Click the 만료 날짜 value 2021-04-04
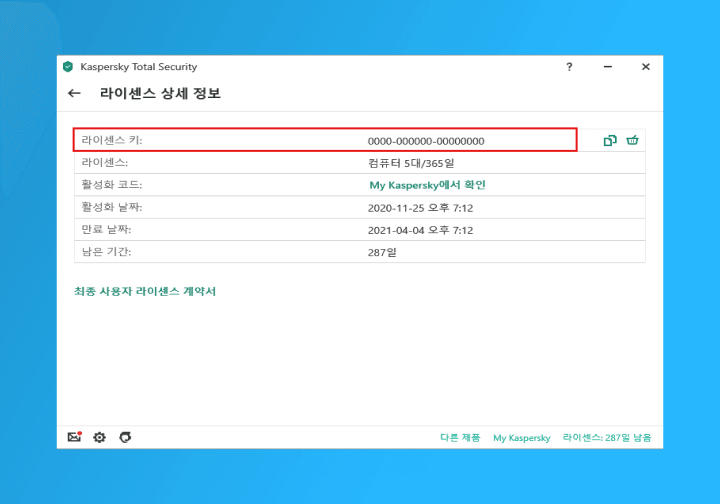Image resolution: width=720 pixels, height=504 pixels. (x=422, y=230)
